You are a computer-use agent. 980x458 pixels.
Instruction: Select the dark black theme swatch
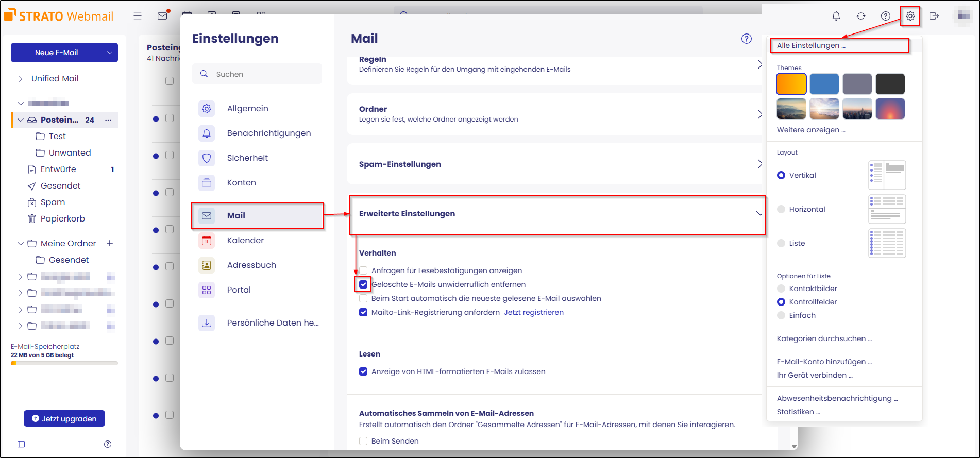coord(890,84)
